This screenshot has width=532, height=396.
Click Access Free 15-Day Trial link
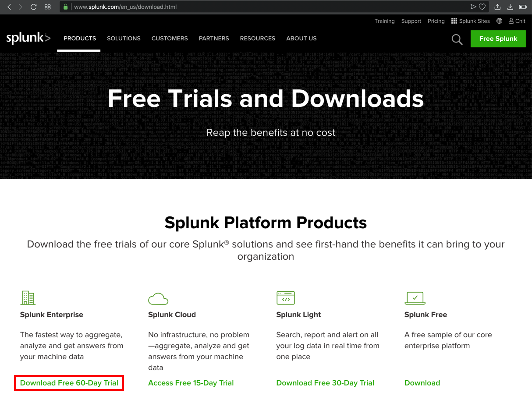[x=191, y=383]
